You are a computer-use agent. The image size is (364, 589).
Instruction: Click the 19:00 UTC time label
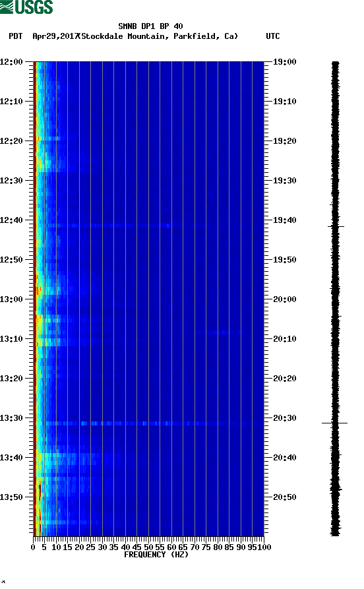click(x=285, y=62)
